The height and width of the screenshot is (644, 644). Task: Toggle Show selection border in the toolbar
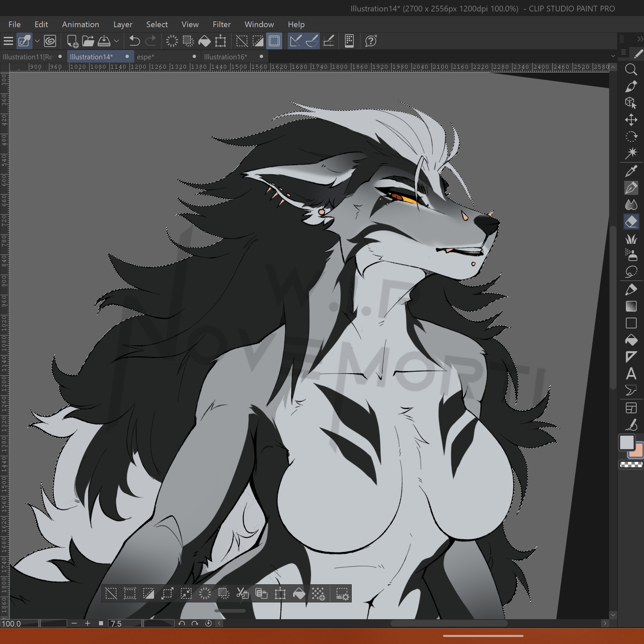point(274,41)
